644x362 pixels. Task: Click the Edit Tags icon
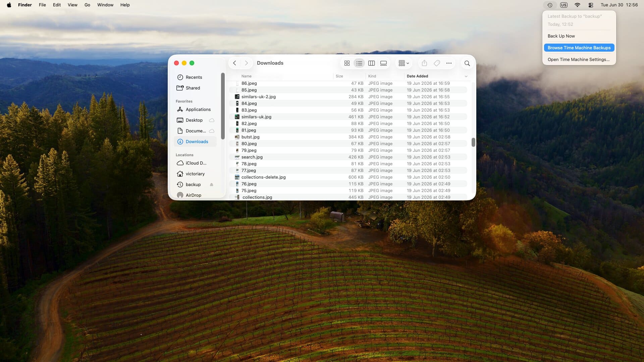[437, 63]
